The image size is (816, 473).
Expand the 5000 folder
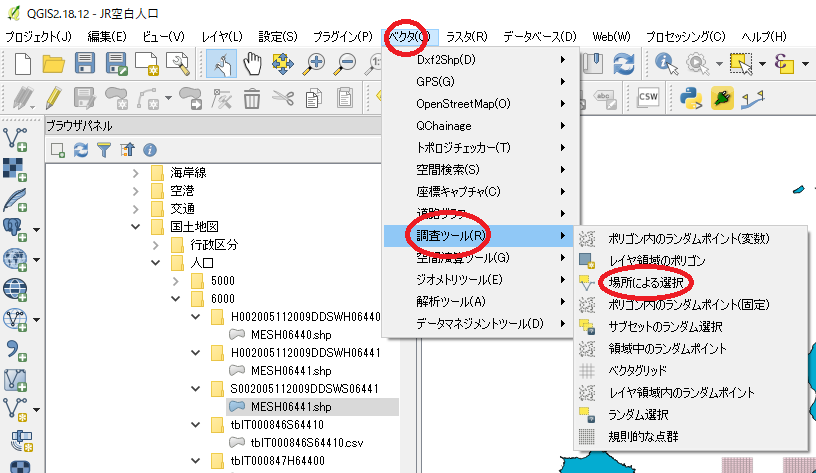click(x=176, y=281)
